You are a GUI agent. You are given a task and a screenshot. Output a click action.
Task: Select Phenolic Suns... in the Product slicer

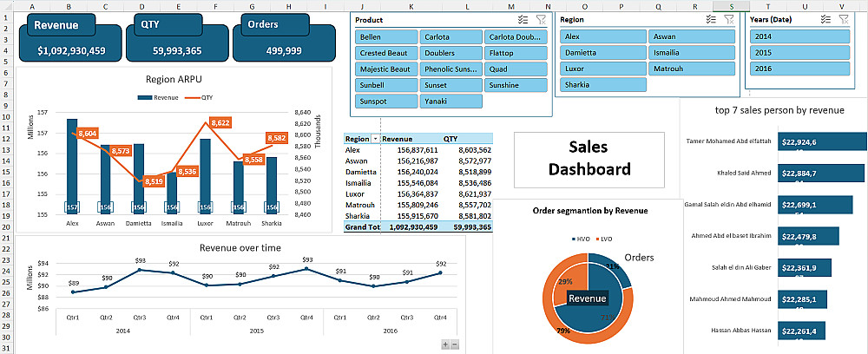coord(451,69)
